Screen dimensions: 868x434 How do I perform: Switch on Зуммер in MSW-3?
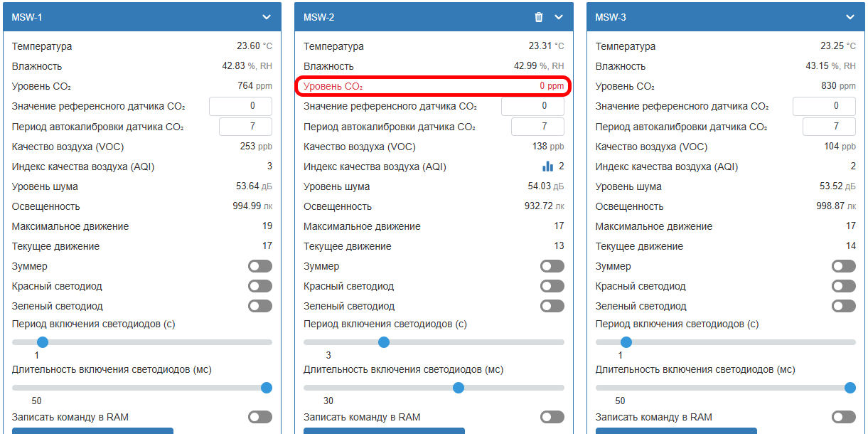[x=844, y=266]
